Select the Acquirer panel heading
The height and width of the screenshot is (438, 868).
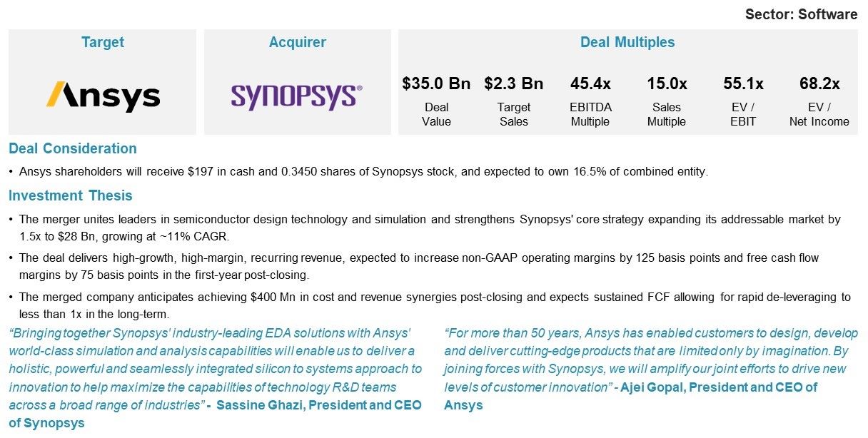point(298,42)
